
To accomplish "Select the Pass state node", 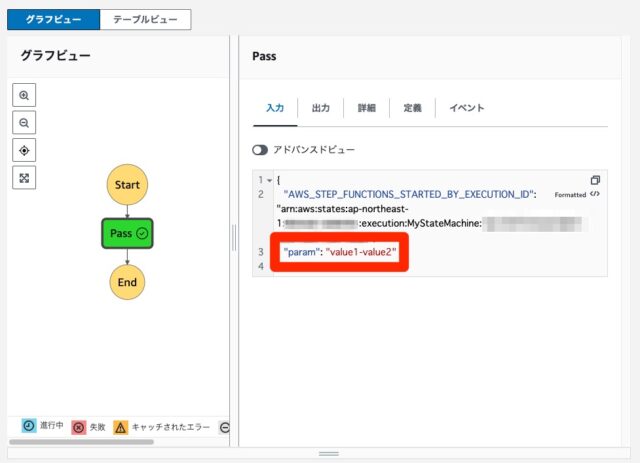I will (x=127, y=233).
